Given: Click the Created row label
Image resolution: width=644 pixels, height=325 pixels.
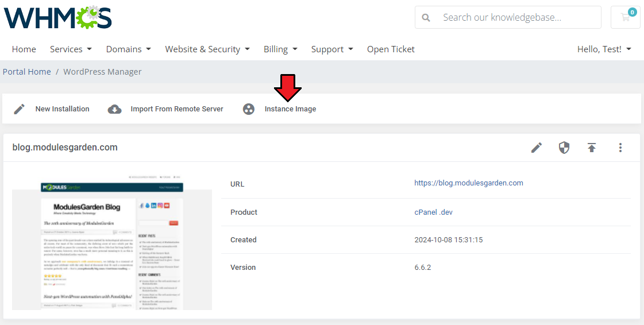Looking at the screenshot, I should 243,239.
